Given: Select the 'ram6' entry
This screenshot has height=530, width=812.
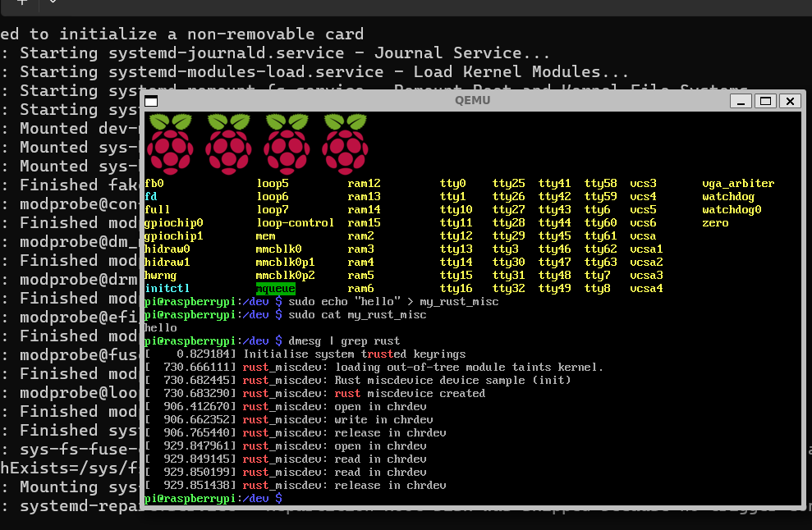Looking at the screenshot, I should [361, 288].
